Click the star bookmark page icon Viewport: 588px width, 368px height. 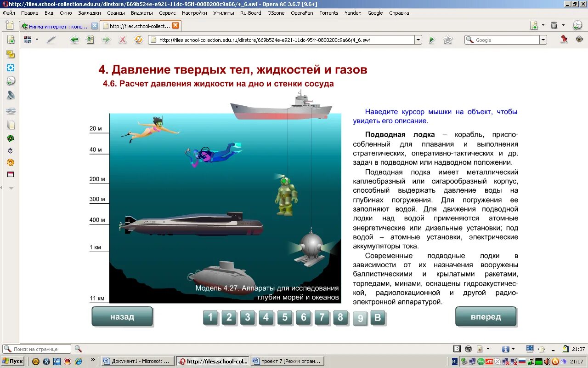[448, 40]
